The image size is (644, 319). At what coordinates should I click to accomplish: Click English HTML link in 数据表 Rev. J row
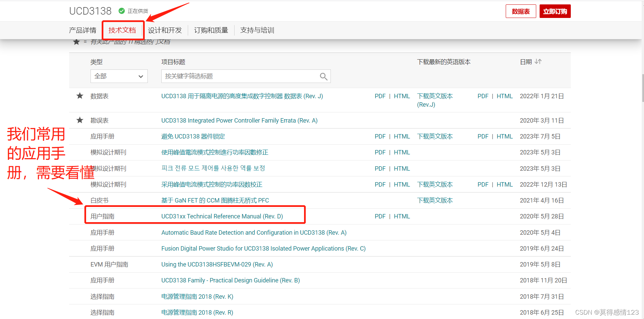505,96
